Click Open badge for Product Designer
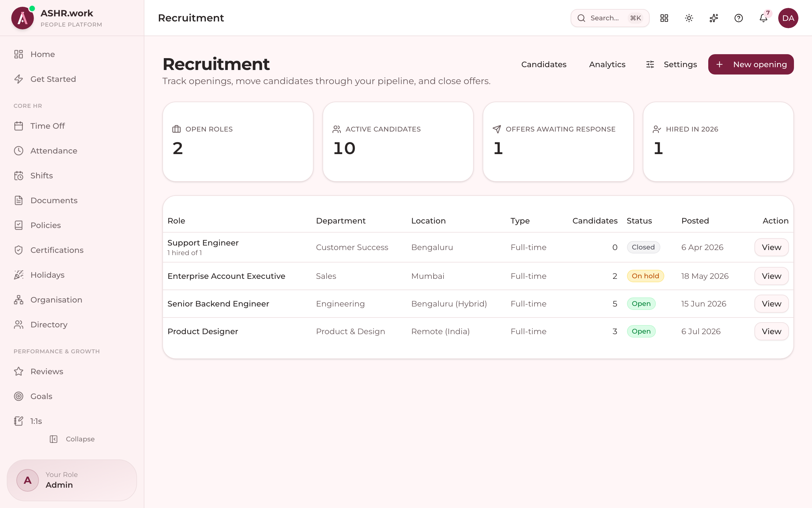Viewport: 812px width, 508px height. (641, 332)
